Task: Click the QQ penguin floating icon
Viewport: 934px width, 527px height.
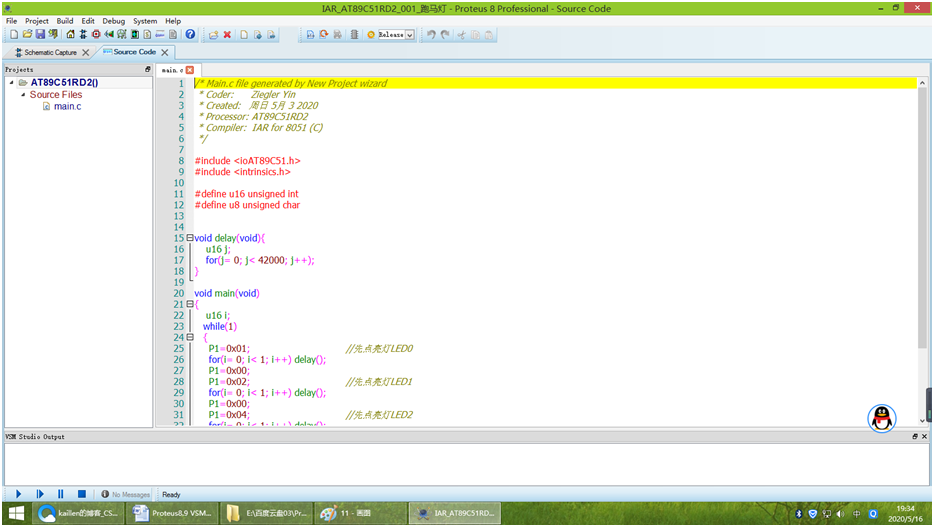Action: tap(882, 418)
